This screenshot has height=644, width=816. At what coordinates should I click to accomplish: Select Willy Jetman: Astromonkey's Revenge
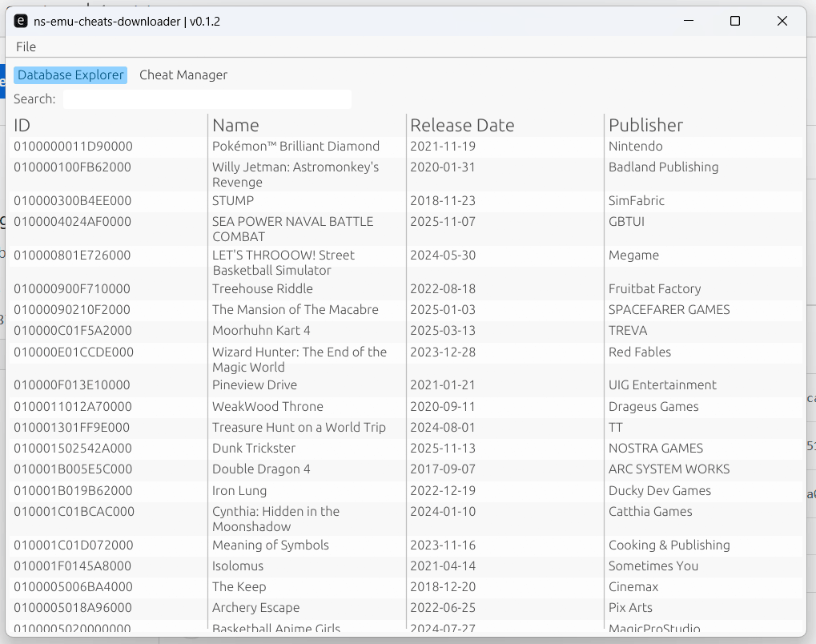295,175
